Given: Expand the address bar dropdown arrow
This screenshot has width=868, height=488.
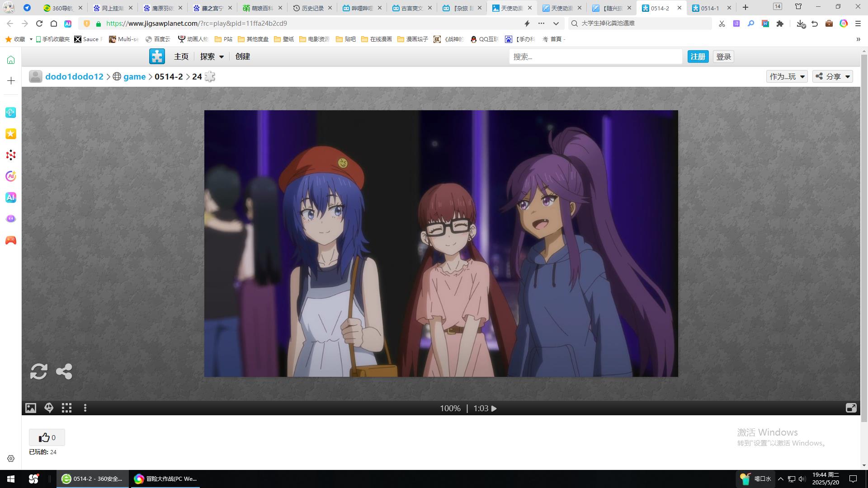Looking at the screenshot, I should tap(556, 23).
